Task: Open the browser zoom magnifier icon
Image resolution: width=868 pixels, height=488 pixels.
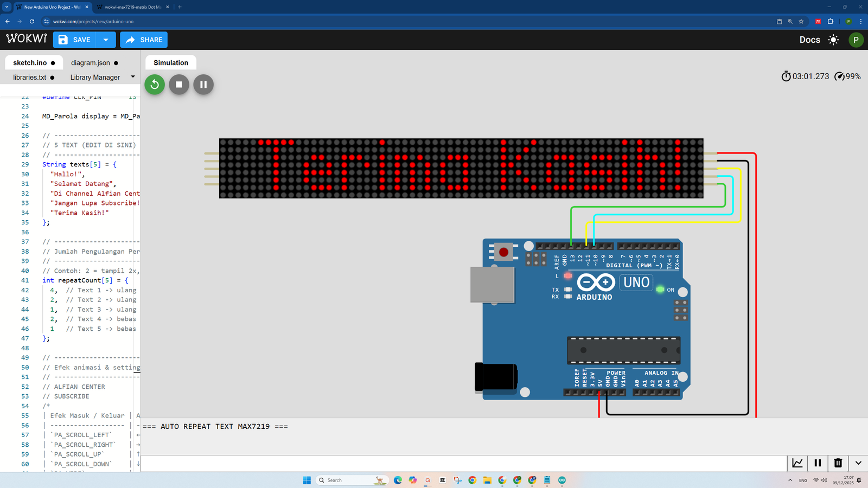Action: click(x=790, y=22)
